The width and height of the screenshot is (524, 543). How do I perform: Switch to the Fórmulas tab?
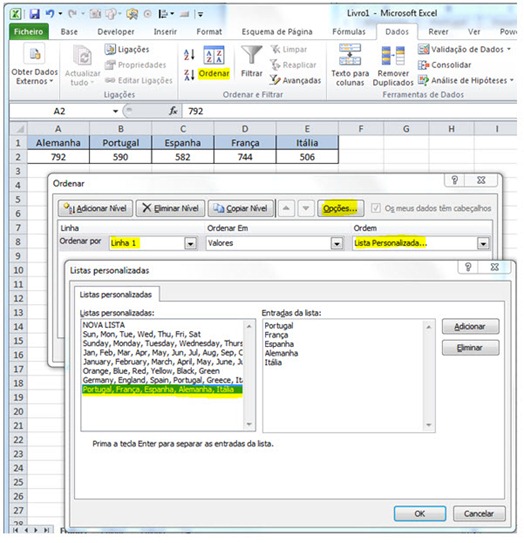[x=349, y=32]
